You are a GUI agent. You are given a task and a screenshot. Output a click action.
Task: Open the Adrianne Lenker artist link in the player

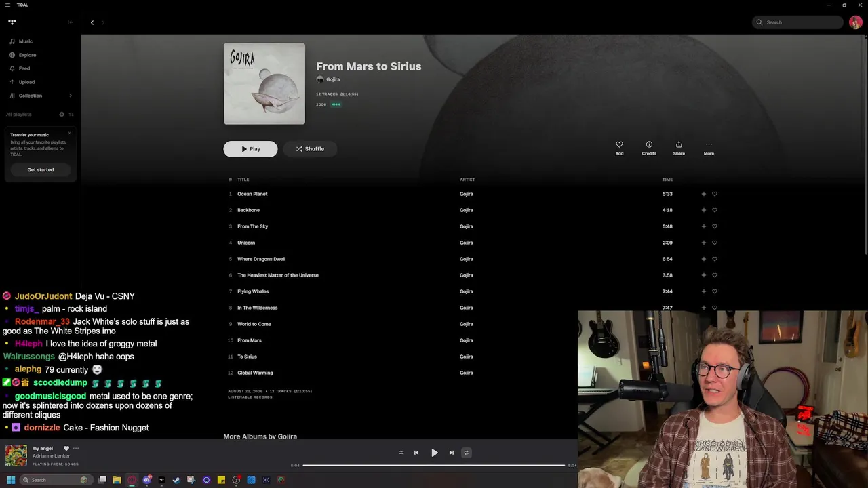(52, 456)
